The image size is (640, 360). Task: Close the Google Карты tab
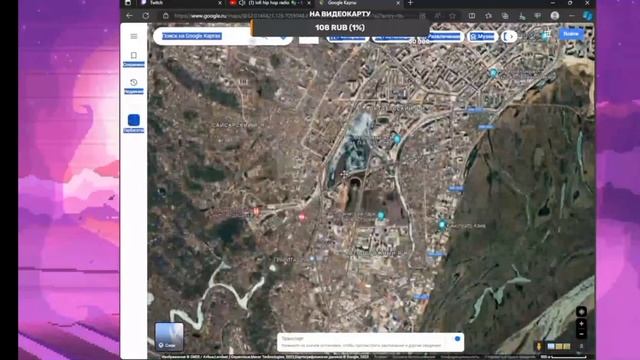pos(398,3)
